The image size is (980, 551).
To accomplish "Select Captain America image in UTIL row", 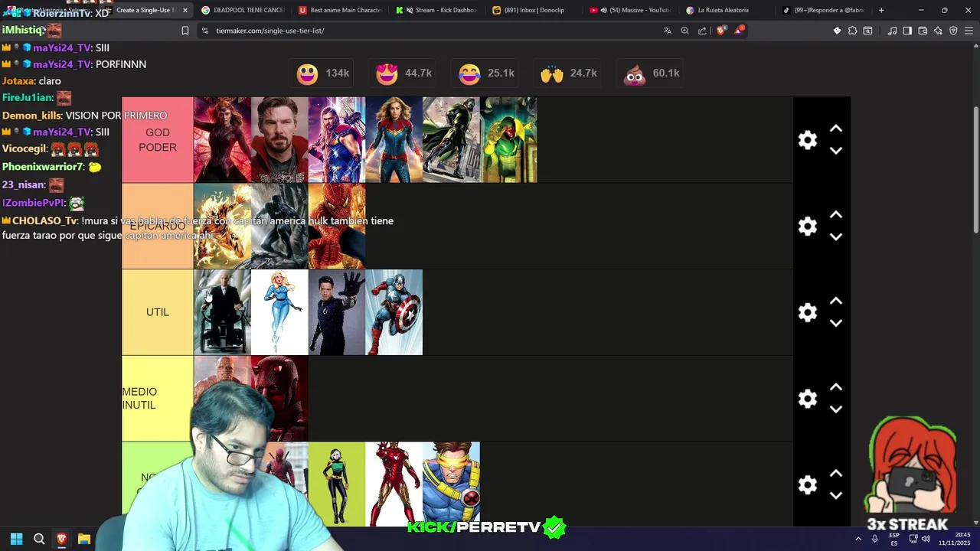I will point(394,312).
